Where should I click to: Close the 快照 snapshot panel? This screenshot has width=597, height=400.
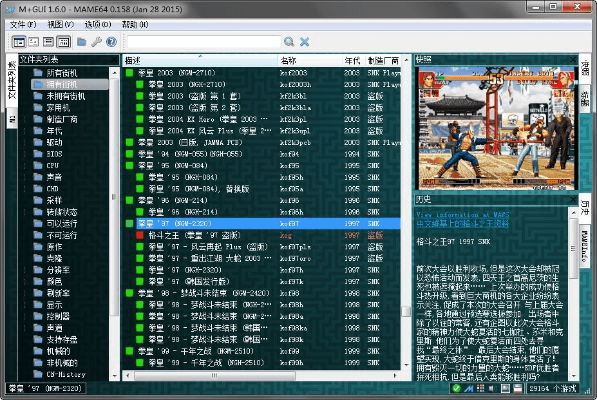coord(573,59)
